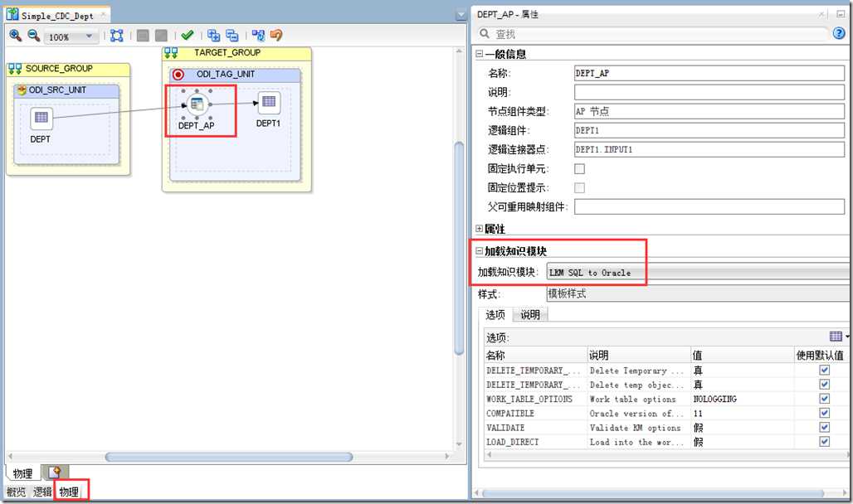Click the SOURCE_GROUP title text
The width and height of the screenshot is (853, 504).
59,69
